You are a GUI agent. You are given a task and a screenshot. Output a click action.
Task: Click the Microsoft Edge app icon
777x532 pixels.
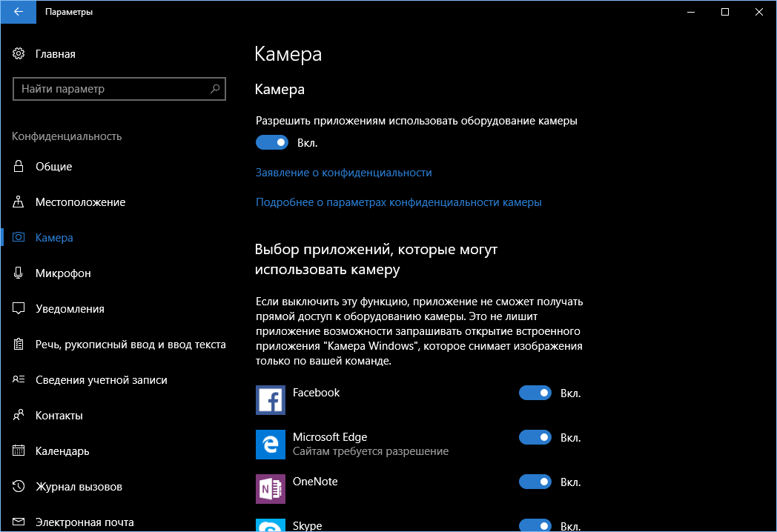point(270,444)
